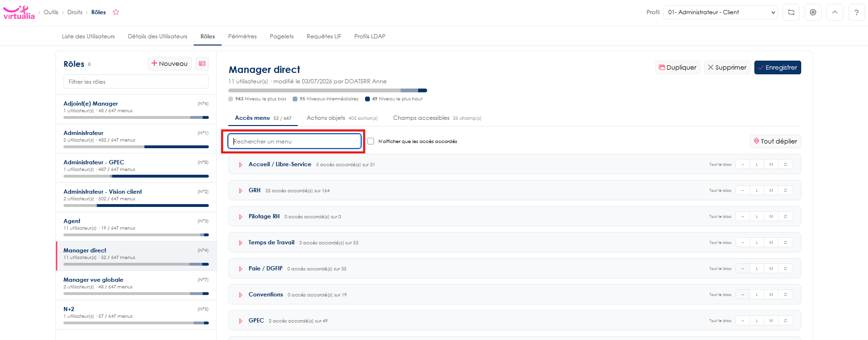Expand the Accueil / Libre-Service block
Viewport: 868px width, 340px height.
(241, 165)
